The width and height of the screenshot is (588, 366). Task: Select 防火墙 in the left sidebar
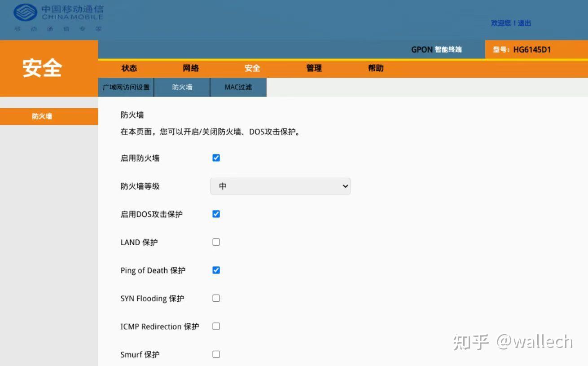point(42,116)
